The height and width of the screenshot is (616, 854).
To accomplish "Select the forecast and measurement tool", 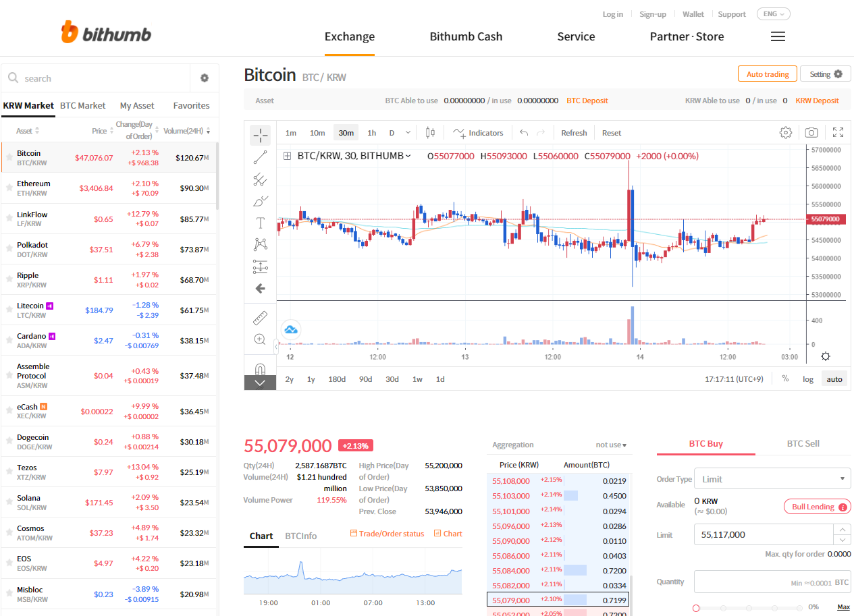I will click(260, 267).
